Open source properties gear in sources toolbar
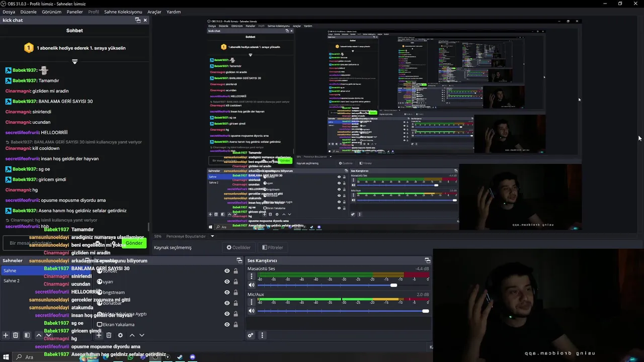Viewport: 644px width, 362px height. click(x=120, y=335)
